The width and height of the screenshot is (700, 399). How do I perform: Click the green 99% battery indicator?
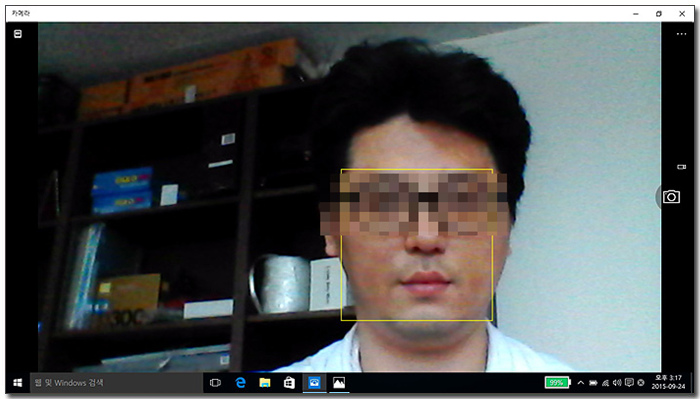(x=558, y=382)
